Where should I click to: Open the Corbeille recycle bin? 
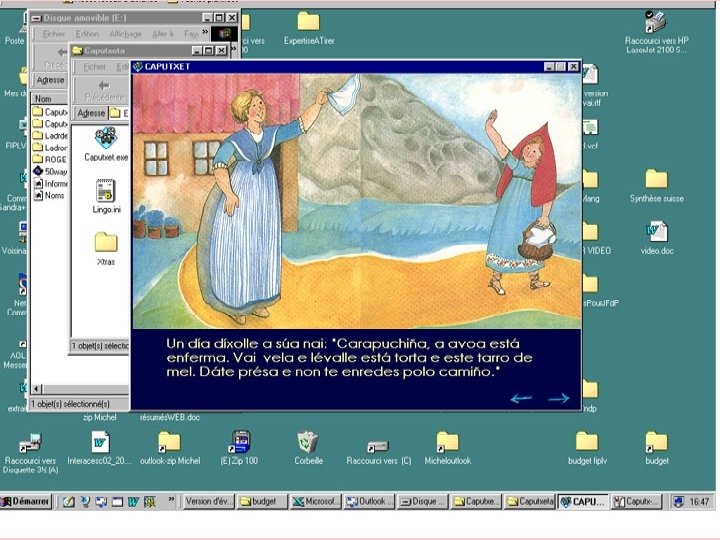(x=308, y=448)
